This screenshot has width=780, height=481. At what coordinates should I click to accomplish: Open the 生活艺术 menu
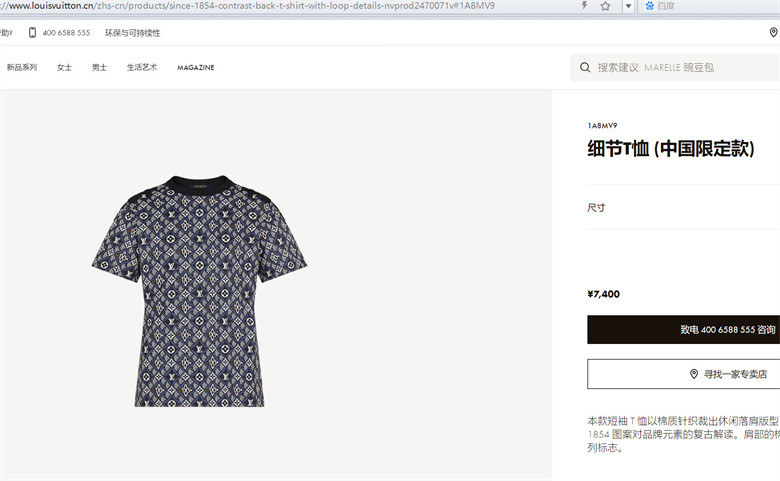point(142,67)
